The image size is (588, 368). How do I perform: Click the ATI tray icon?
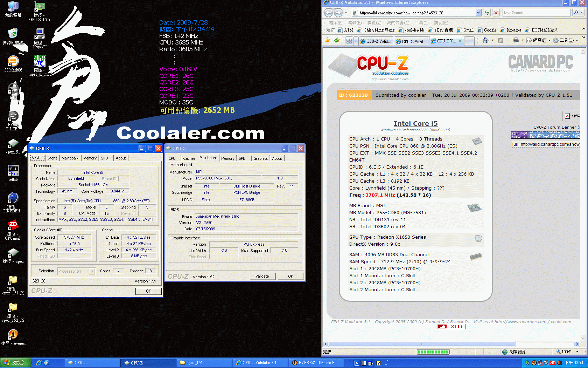553,363
